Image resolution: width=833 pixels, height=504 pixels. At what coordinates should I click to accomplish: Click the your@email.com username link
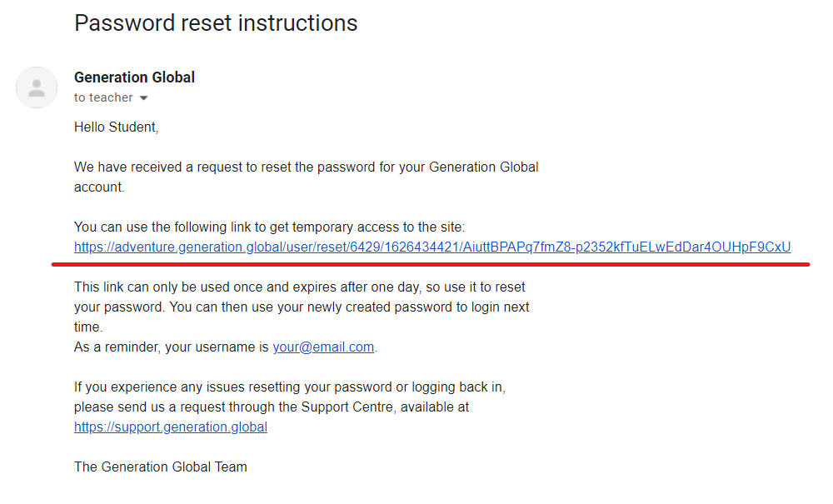(x=323, y=347)
